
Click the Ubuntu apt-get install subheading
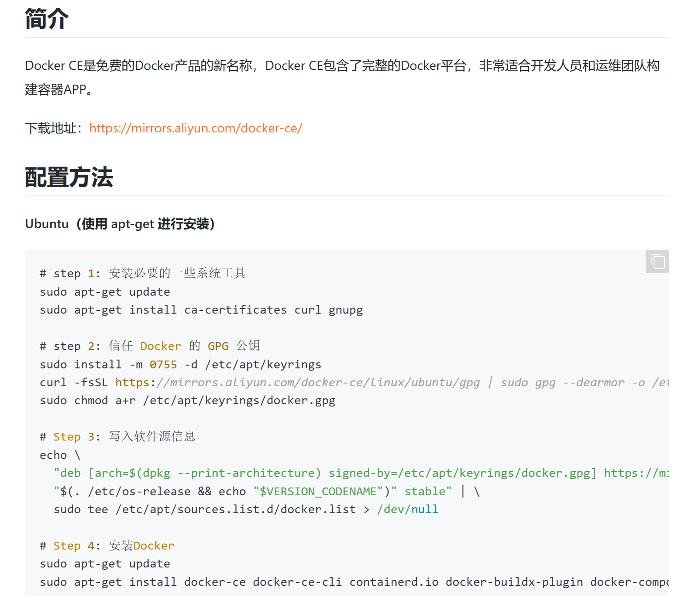click(120, 224)
